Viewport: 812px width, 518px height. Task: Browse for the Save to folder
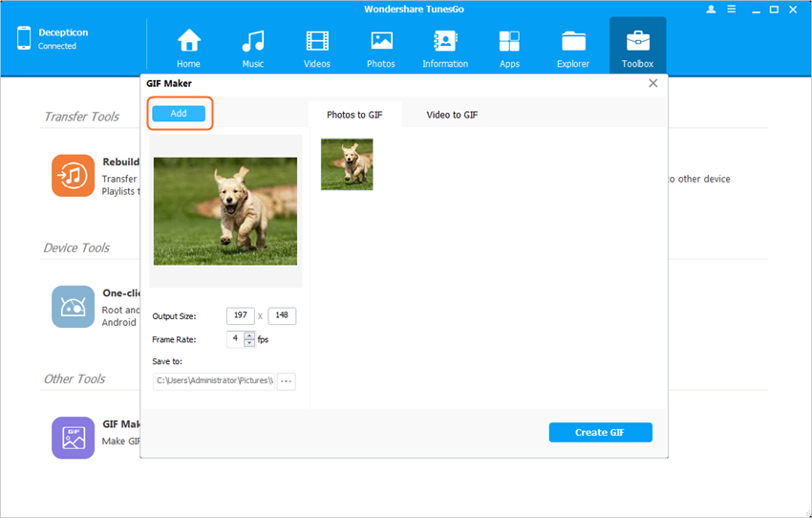click(287, 381)
